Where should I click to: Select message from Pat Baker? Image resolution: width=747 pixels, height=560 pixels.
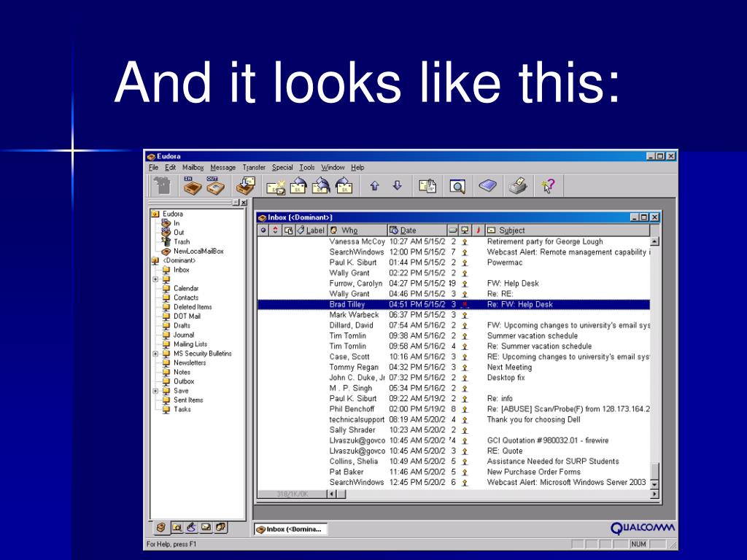tap(454, 472)
